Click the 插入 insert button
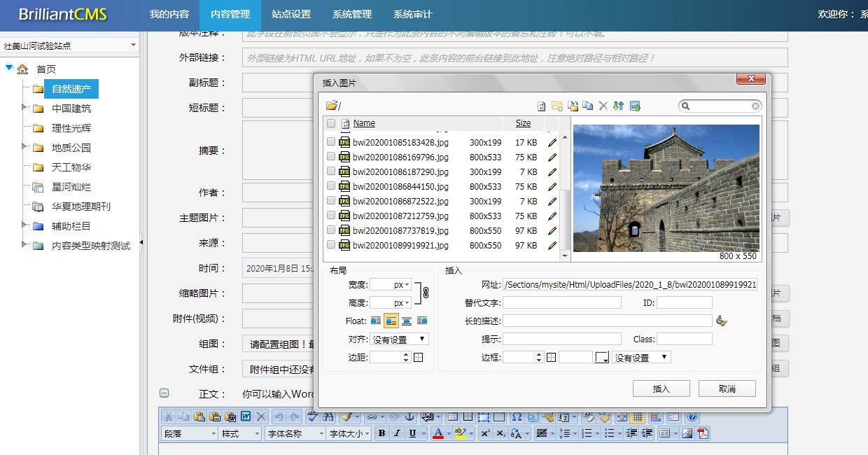The width and height of the screenshot is (868, 455). 661,389
